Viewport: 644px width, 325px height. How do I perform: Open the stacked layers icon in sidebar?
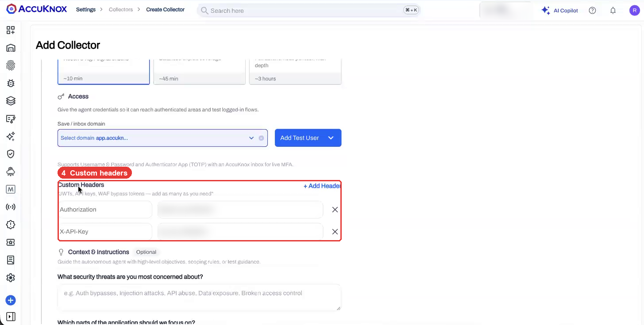(x=11, y=101)
